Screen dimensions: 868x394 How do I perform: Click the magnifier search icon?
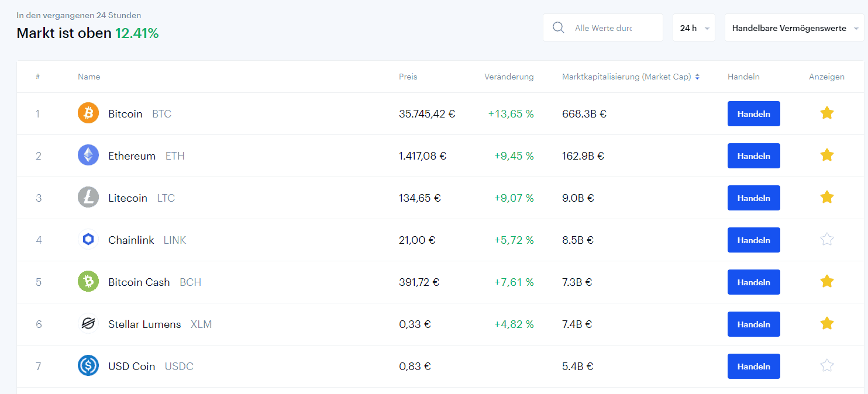(559, 28)
